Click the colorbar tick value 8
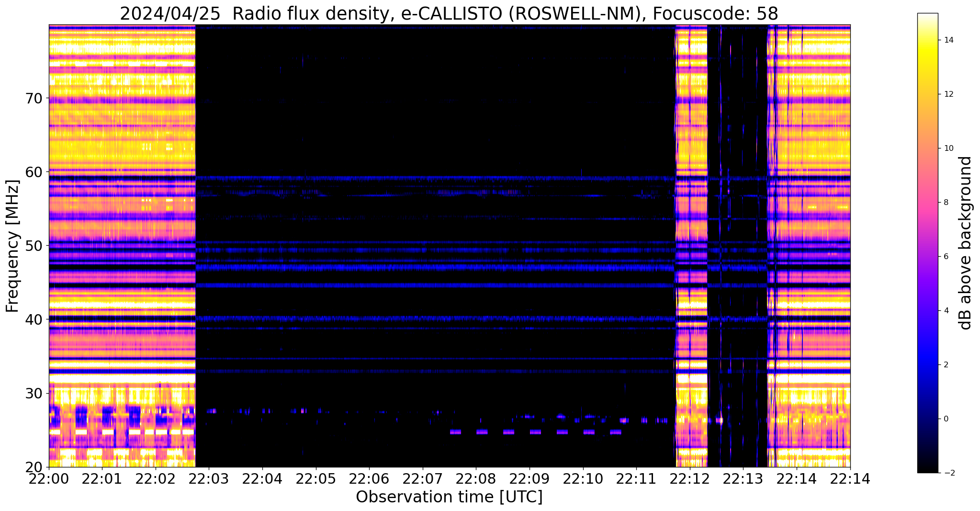The height and width of the screenshot is (511, 980). click(x=946, y=203)
